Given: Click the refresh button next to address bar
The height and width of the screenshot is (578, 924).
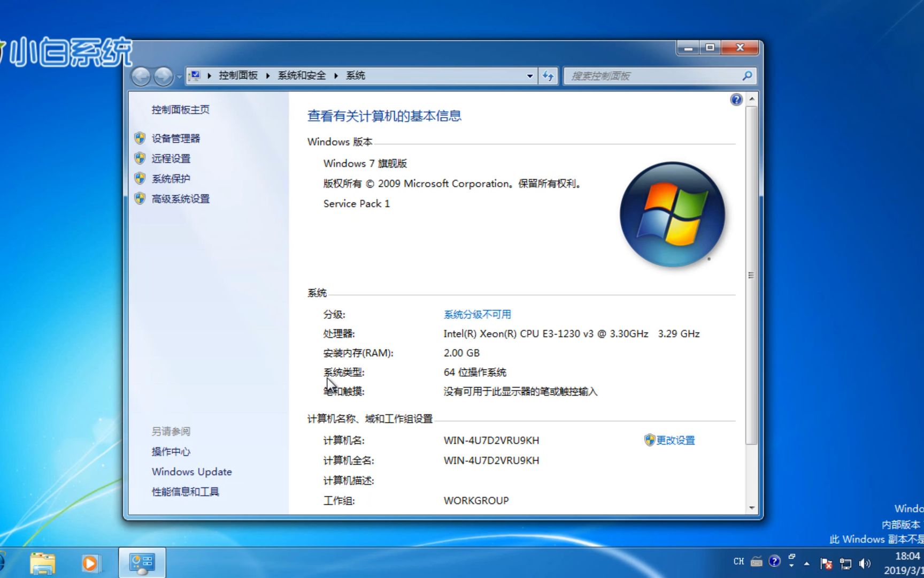Looking at the screenshot, I should click(548, 76).
